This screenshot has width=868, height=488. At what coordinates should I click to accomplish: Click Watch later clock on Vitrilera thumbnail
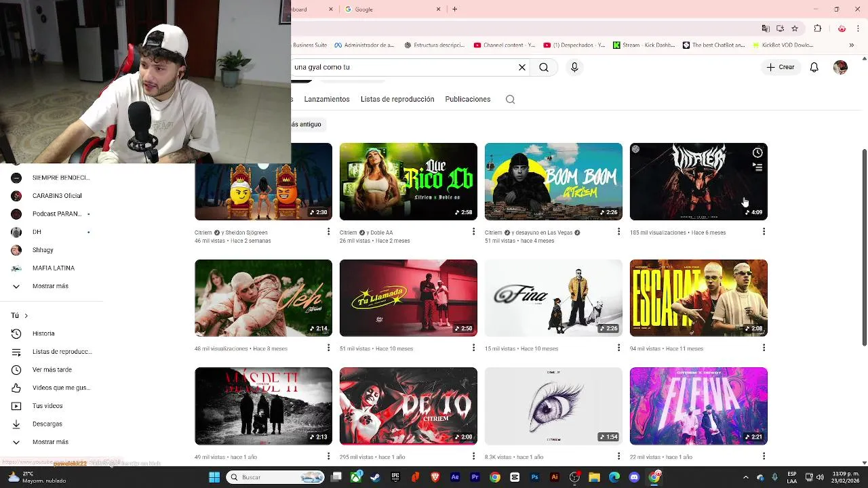coord(757,152)
